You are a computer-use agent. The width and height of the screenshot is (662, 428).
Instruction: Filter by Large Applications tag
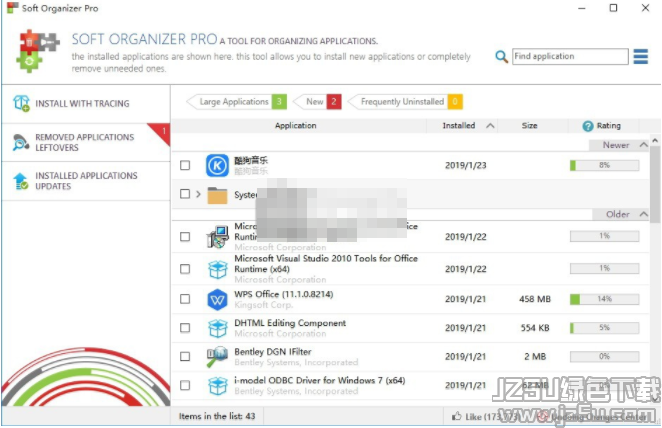point(236,102)
